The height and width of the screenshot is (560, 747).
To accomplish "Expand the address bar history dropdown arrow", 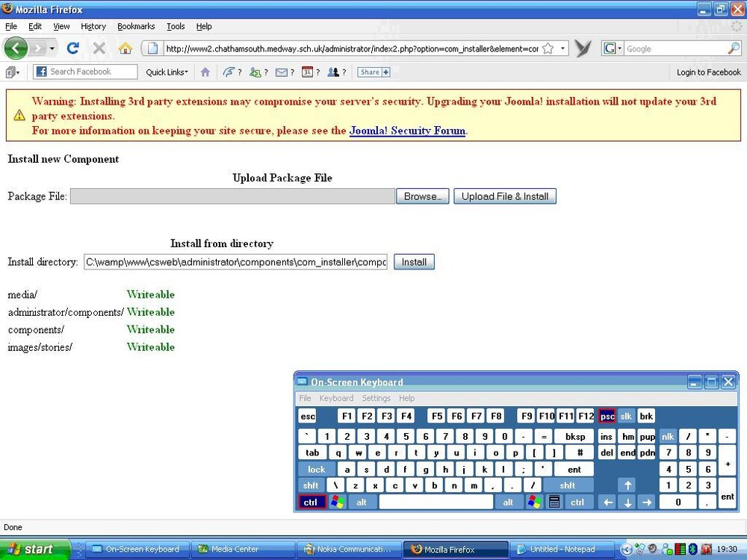I will point(562,48).
